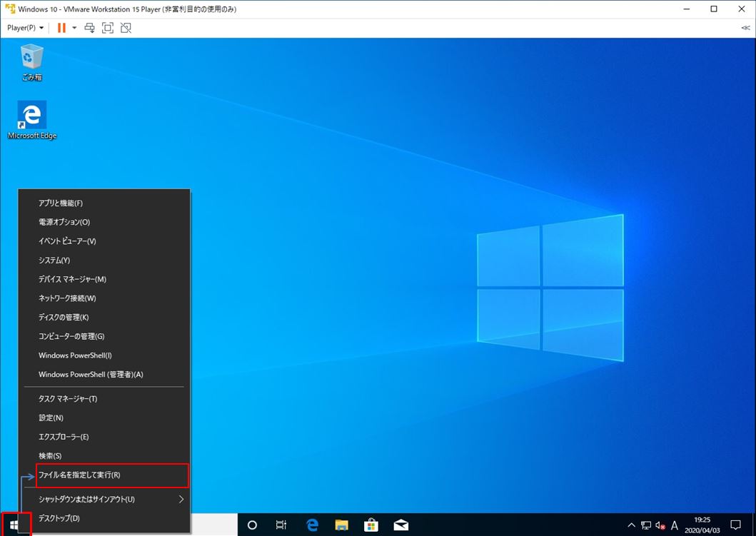Screen dimensions: 756x536
Task: Open システム(Y)
Action: click(104, 261)
